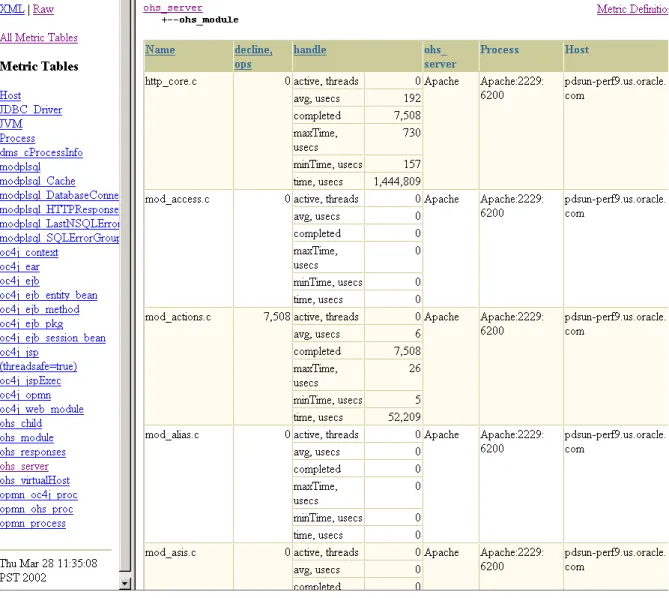This screenshot has width=669, height=598.
Task: Open oc4j_ejb_session_bean link
Action: pyautogui.click(x=52, y=338)
